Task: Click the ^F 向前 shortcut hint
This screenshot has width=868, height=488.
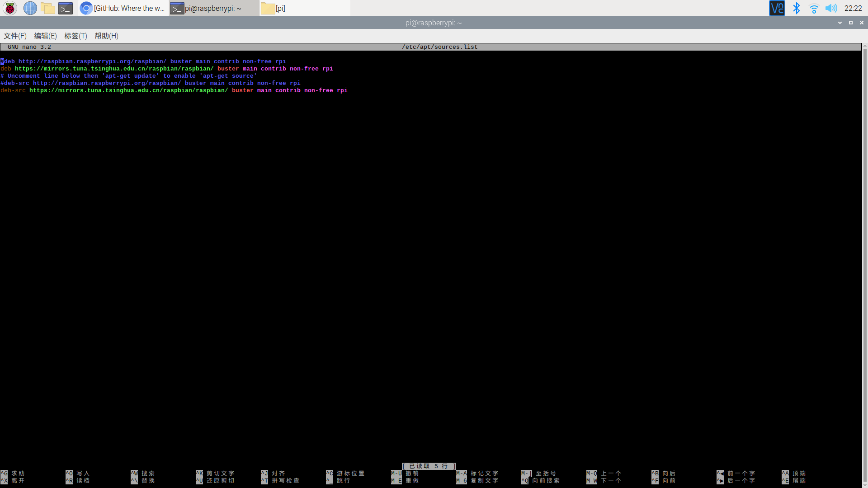Action: point(664,481)
